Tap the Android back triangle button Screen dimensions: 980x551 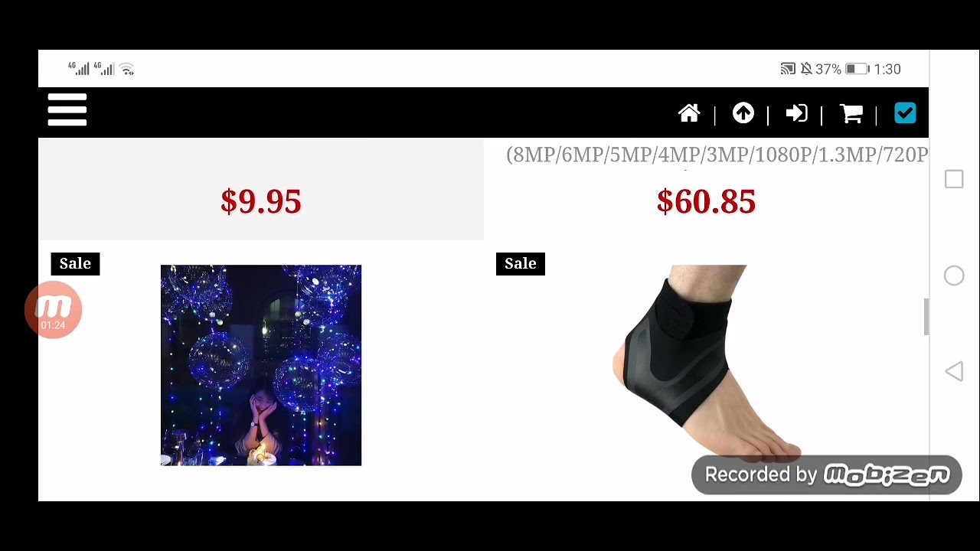954,372
